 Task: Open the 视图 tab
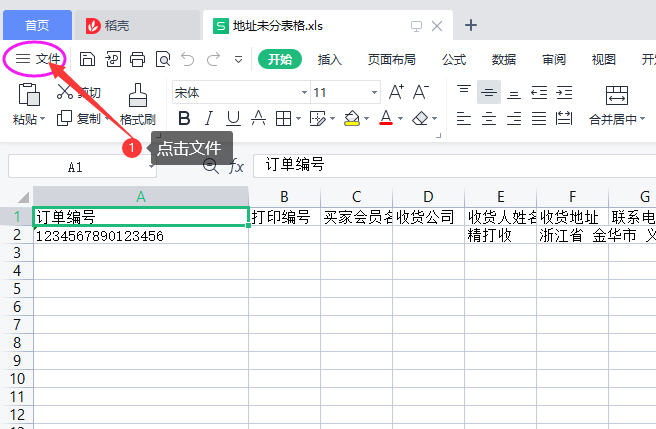click(x=604, y=59)
